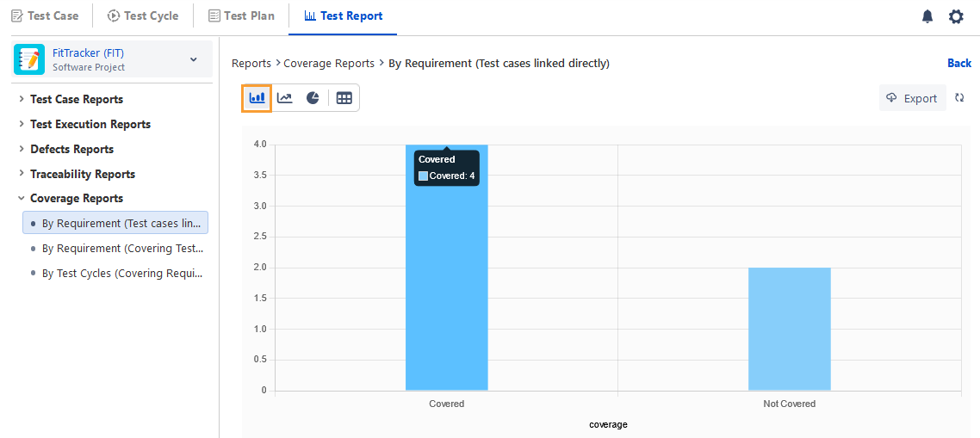This screenshot has width=980, height=438.
Task: Expand Defects Reports section
Action: [22, 149]
